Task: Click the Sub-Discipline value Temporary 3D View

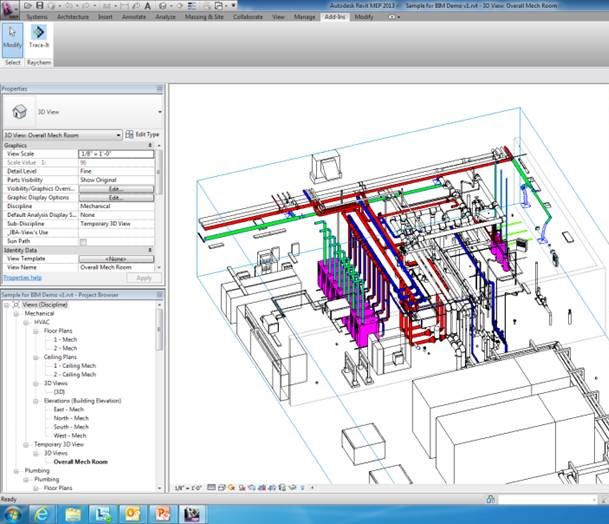Action: pos(116,224)
